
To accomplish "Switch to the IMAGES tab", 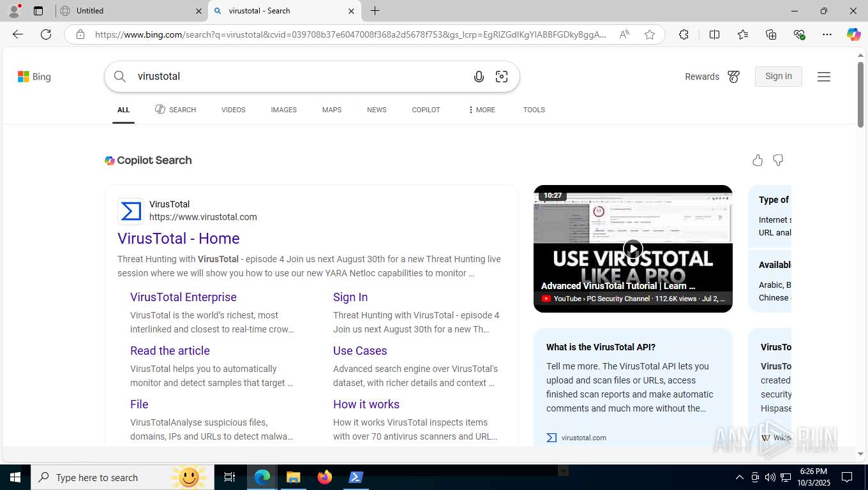I will [283, 110].
